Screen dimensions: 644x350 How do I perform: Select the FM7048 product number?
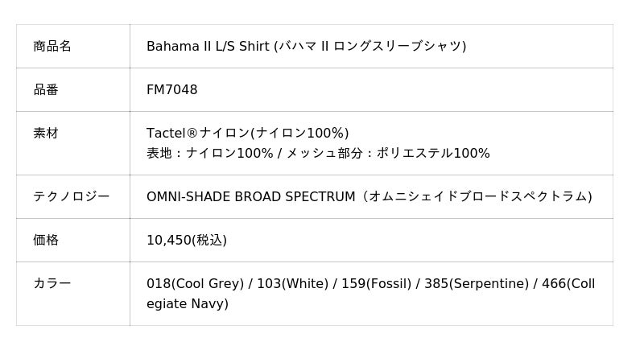click(171, 89)
